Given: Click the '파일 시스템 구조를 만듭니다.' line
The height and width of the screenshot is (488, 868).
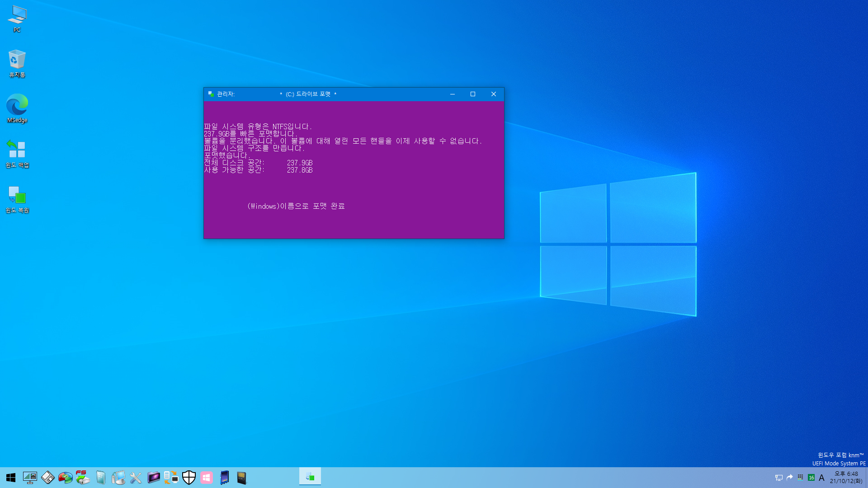Looking at the screenshot, I should (255, 148).
